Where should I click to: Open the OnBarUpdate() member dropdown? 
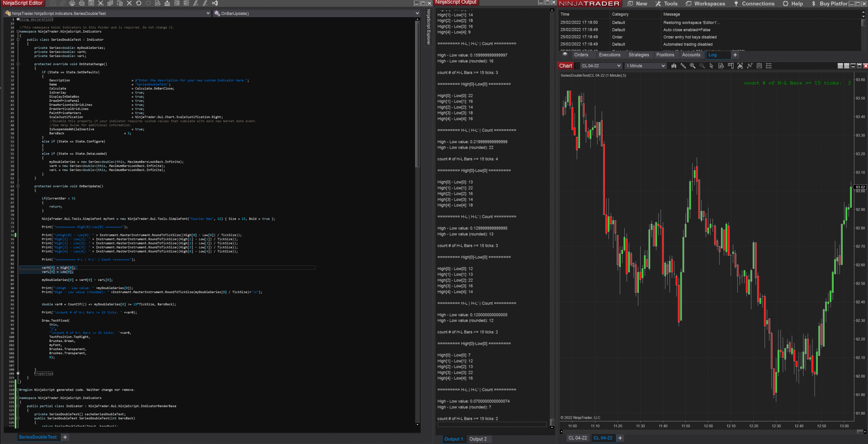coord(316,14)
